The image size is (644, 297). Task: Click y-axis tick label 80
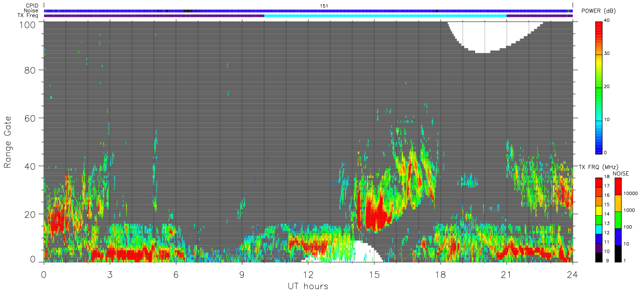(30, 70)
